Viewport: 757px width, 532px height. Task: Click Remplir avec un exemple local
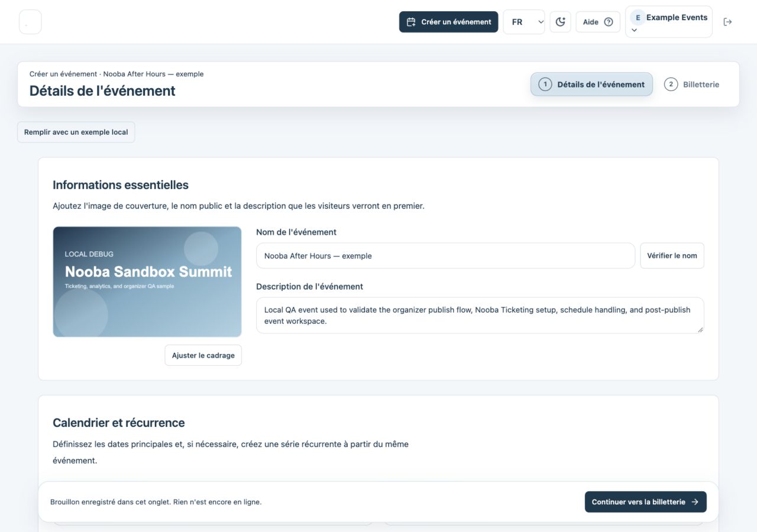click(76, 132)
